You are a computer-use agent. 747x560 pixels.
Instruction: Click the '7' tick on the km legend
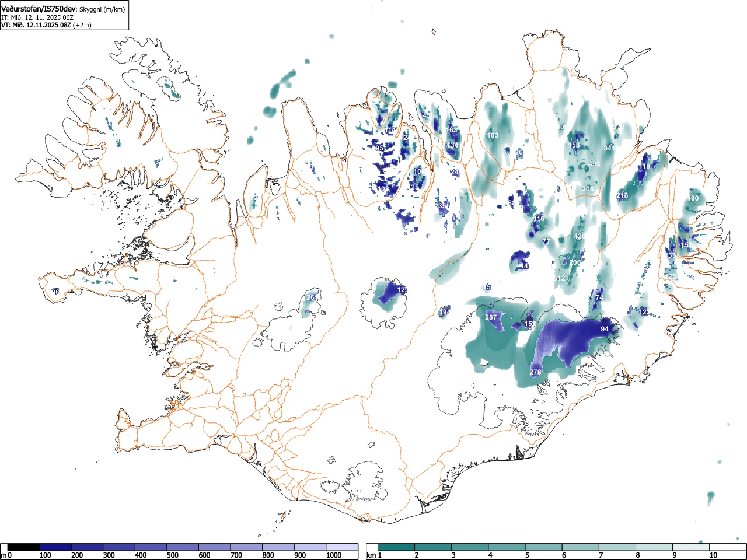click(x=601, y=555)
